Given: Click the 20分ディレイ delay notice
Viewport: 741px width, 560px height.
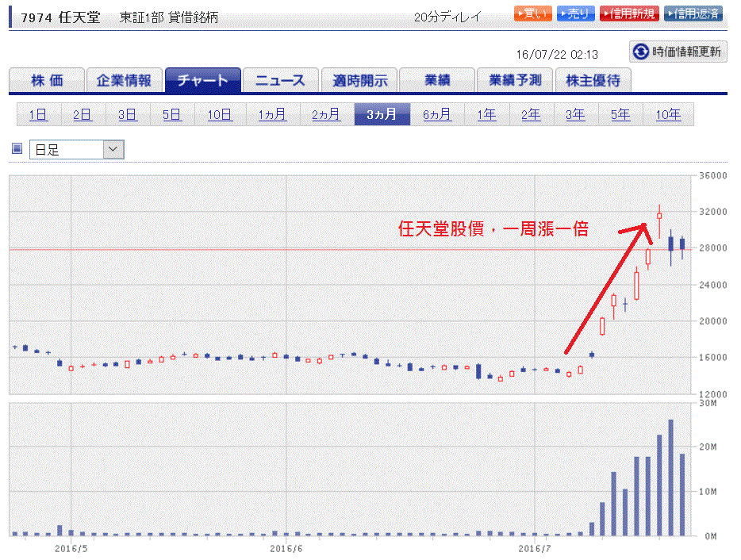Looking at the screenshot, I should [447, 17].
